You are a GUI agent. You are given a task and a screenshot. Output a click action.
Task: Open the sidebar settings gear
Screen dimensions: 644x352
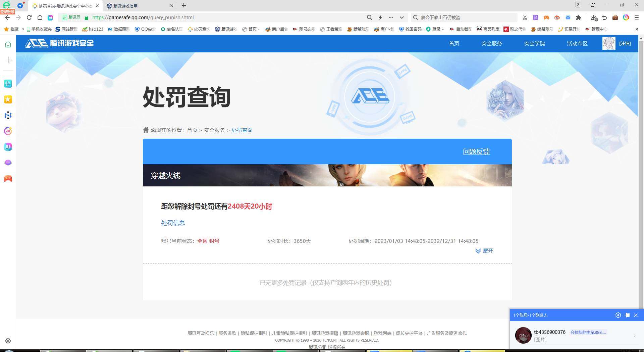[x=8, y=341]
